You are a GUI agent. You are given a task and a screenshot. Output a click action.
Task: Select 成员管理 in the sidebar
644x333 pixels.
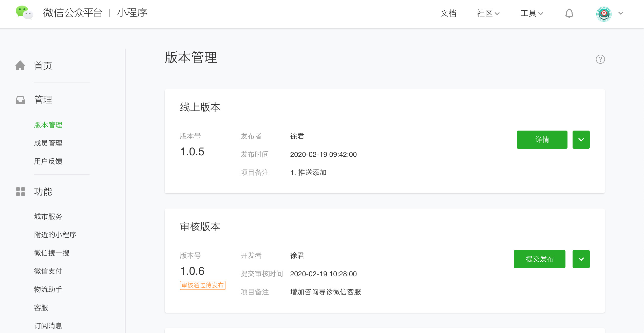tap(48, 143)
